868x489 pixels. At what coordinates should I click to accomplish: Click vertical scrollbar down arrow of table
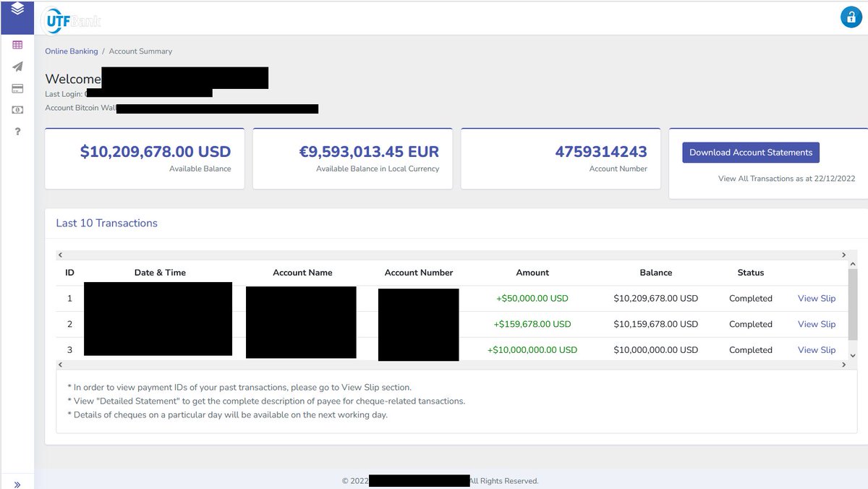click(853, 355)
